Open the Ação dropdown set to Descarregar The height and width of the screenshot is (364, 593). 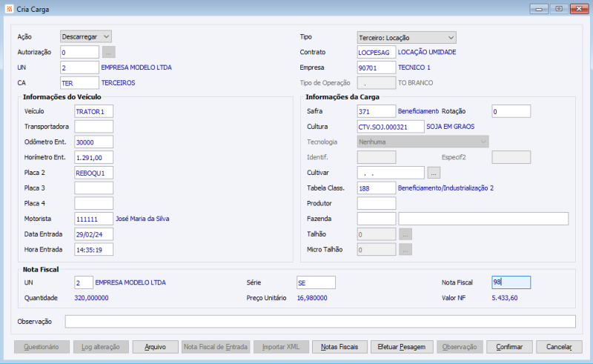click(x=86, y=37)
